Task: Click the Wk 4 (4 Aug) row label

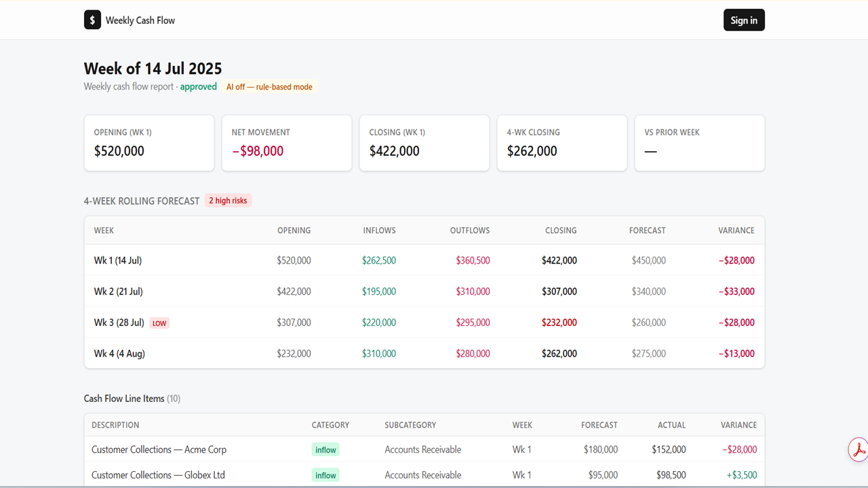Action: (119, 354)
